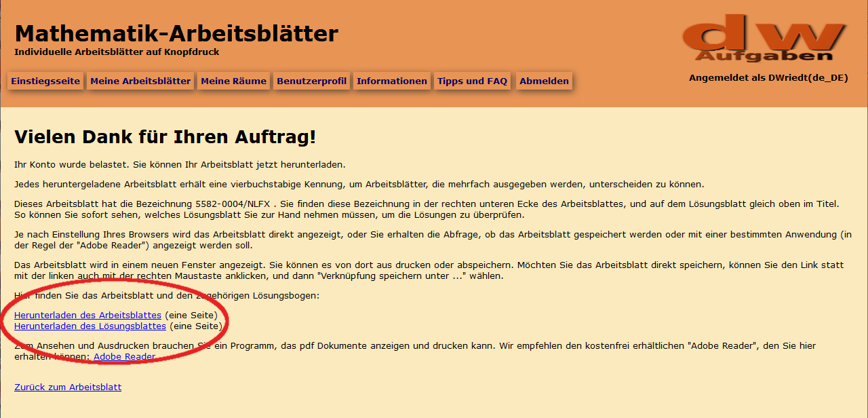868x418 pixels.
Task: Select Benutzerprofil in the navigation
Action: [x=312, y=81]
